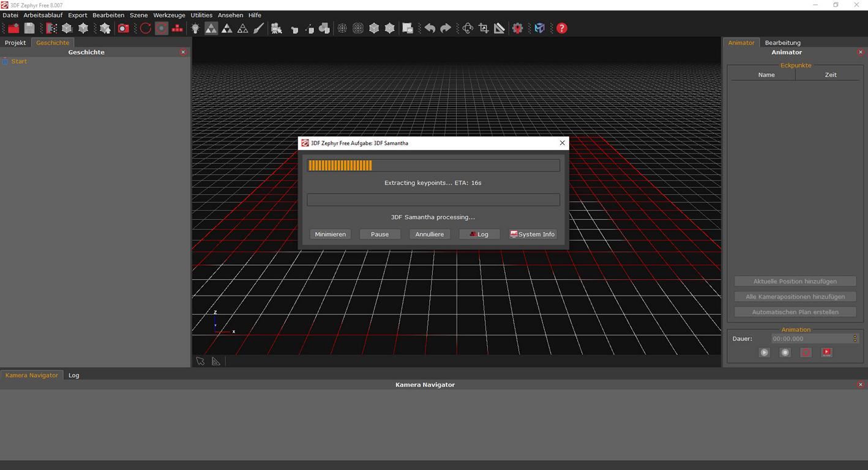
Task: Open options via the red gear icon
Action: click(518, 28)
